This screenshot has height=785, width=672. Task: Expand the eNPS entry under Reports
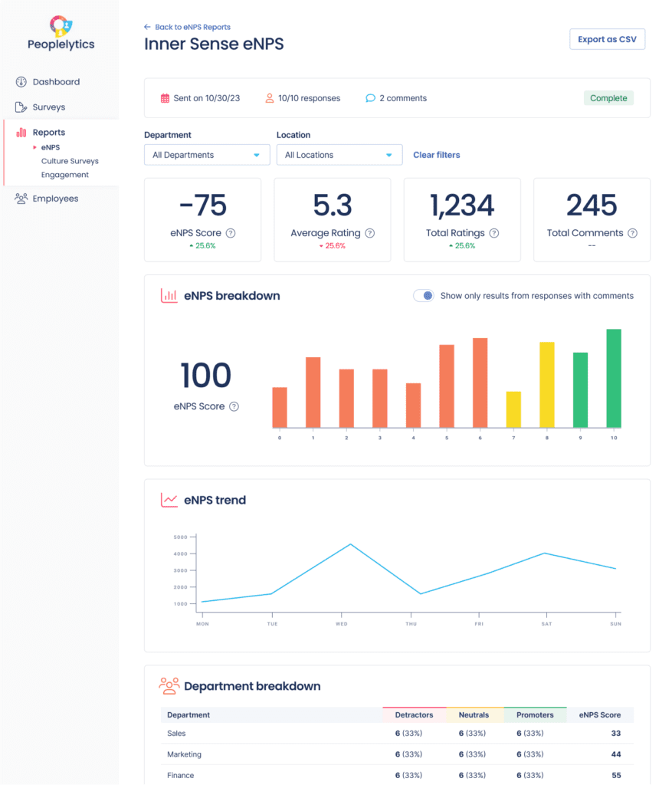[51, 148]
